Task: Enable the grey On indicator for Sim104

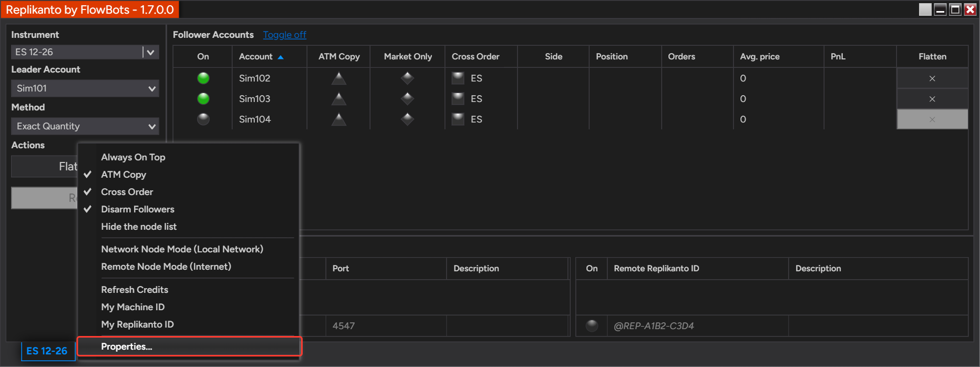Action: (x=203, y=119)
